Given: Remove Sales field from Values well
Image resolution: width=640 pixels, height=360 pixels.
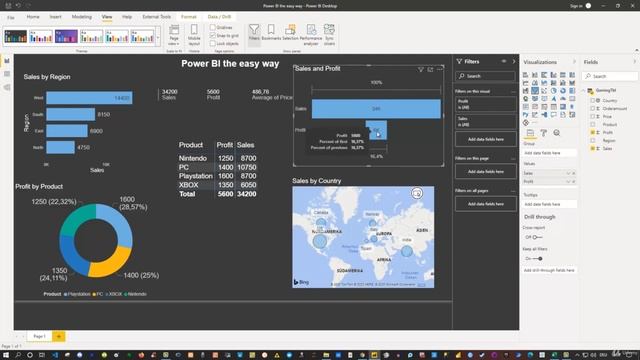Looking at the screenshot, I should (x=573, y=173).
